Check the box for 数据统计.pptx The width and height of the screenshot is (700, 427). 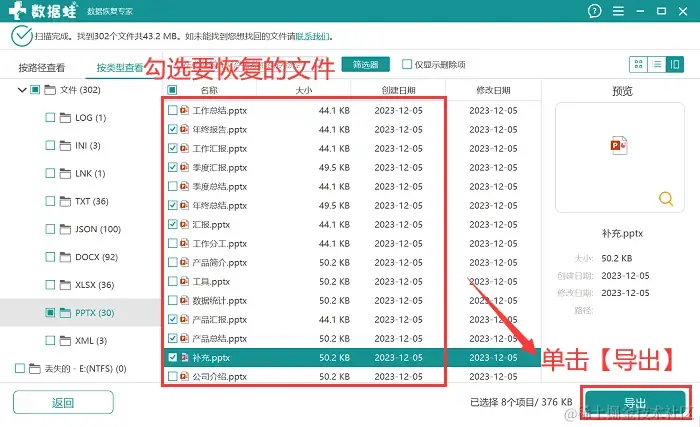tap(172, 301)
